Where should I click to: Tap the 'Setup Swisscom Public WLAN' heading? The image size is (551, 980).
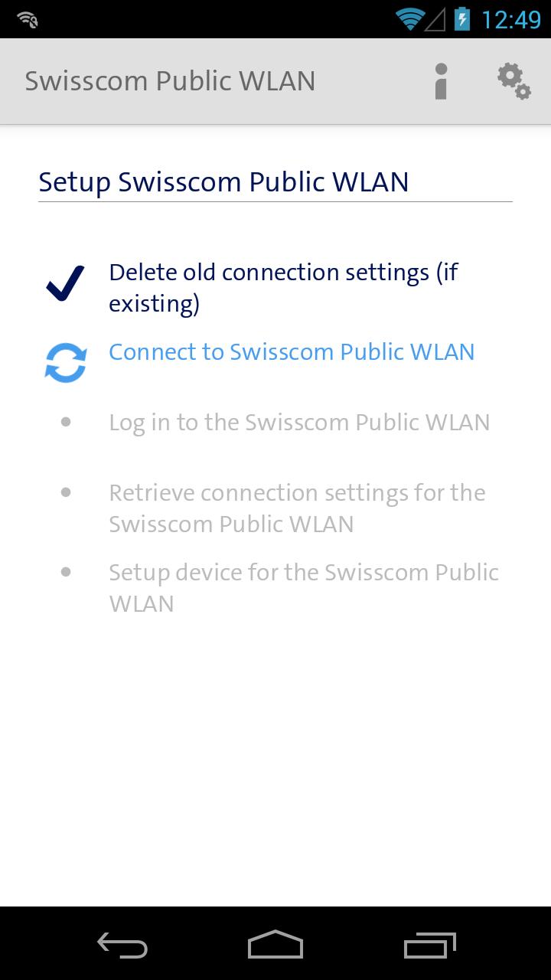coord(223,182)
